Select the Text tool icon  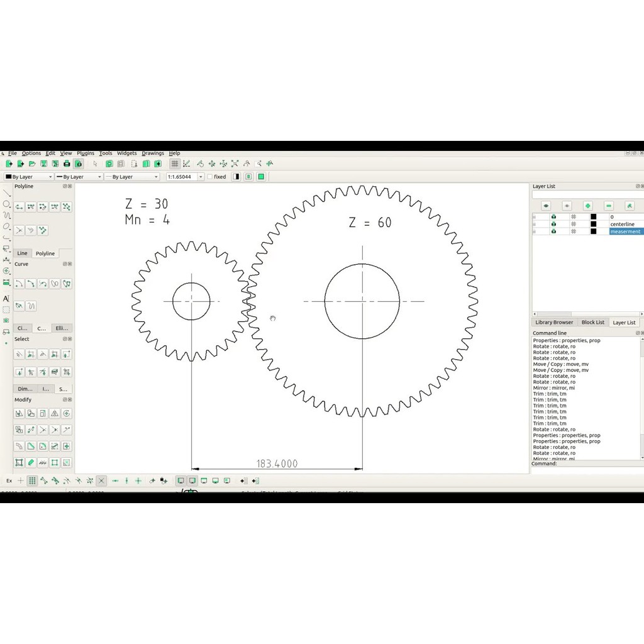pos(6,299)
